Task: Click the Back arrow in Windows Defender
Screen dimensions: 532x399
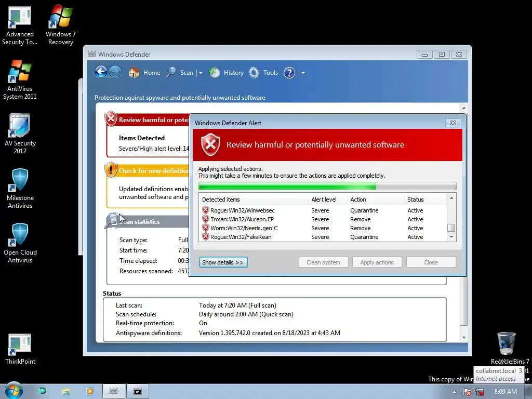Action: point(101,72)
